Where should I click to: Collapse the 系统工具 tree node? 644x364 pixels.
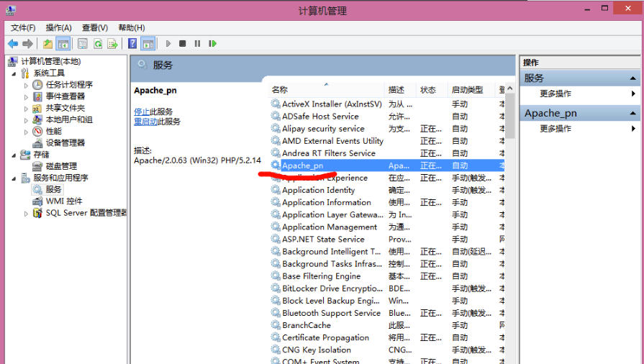point(14,74)
